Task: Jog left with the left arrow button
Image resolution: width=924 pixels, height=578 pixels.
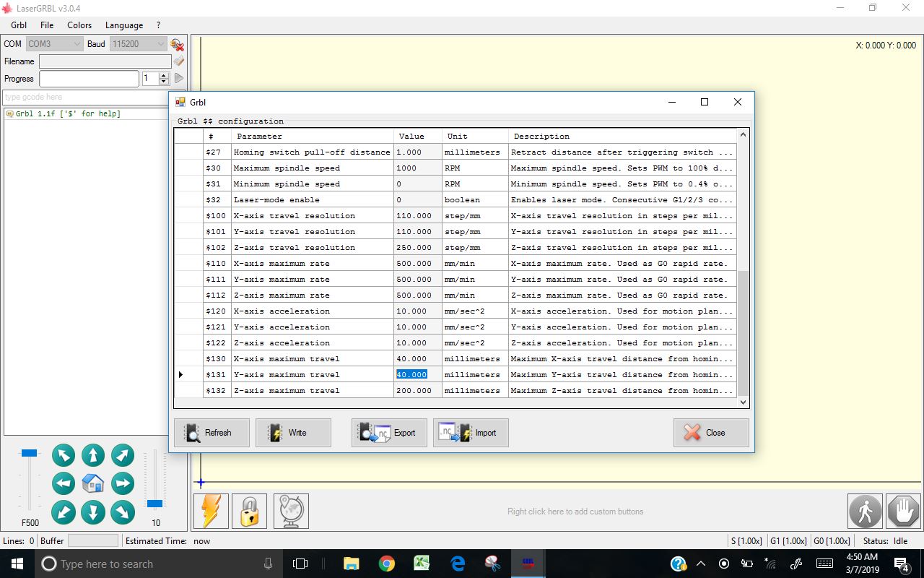Action: pyautogui.click(x=64, y=483)
